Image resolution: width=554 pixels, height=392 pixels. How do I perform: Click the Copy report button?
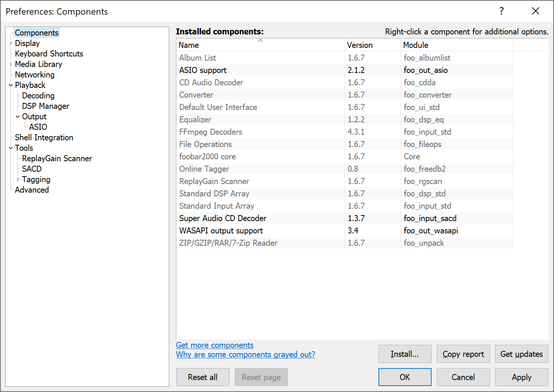[x=463, y=354]
